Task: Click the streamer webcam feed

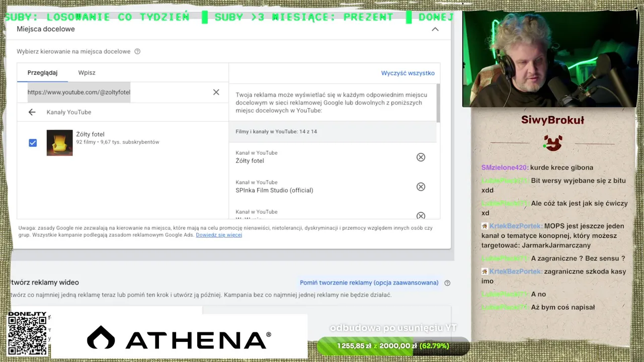Action: pyautogui.click(x=550, y=59)
